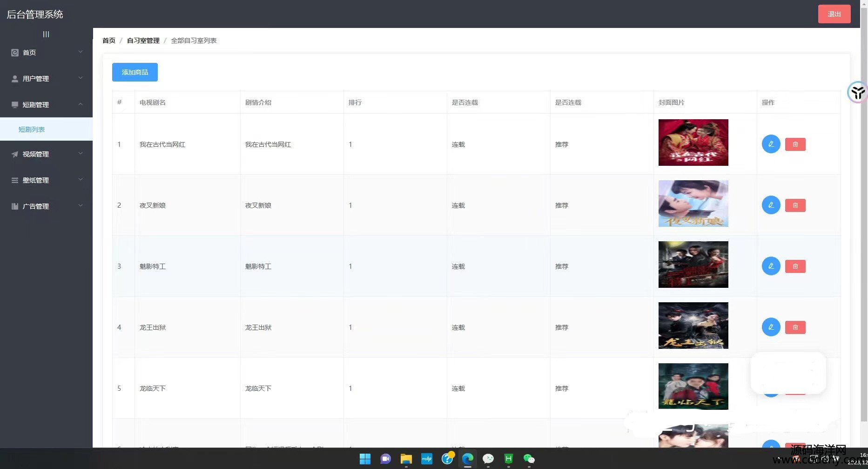Open the blue mdp taskbar app
Screen dimensions: 868x469
pyautogui.click(x=426, y=459)
